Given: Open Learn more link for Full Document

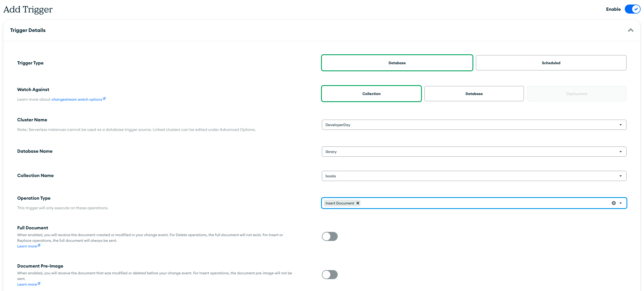Looking at the screenshot, I should [x=27, y=246].
